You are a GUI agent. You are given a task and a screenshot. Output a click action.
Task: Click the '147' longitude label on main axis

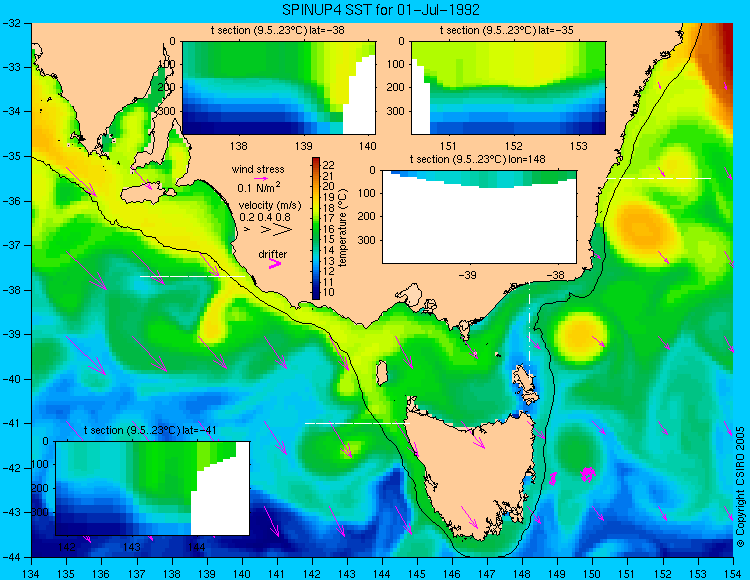coord(487,573)
